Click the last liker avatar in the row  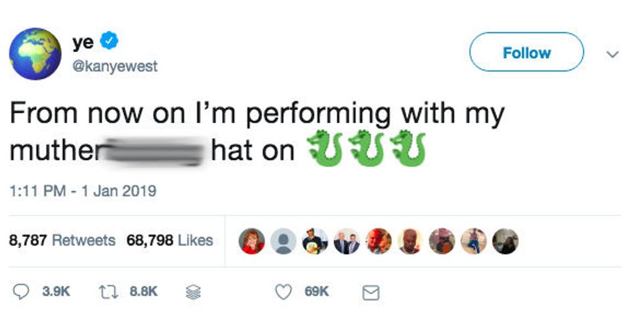(x=505, y=242)
